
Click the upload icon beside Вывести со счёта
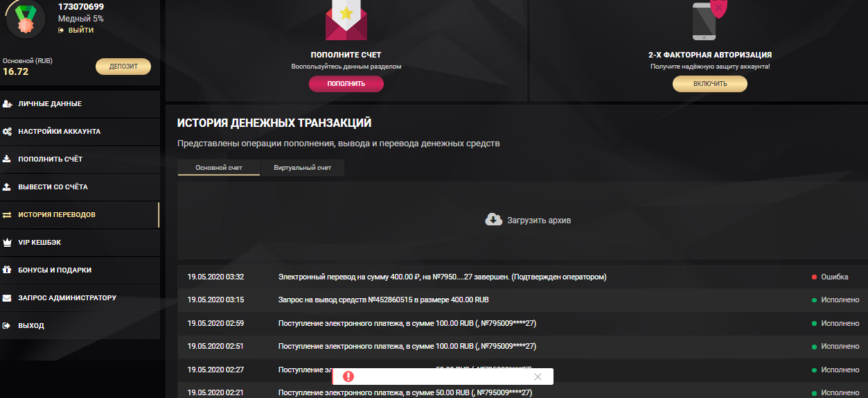[x=7, y=187]
